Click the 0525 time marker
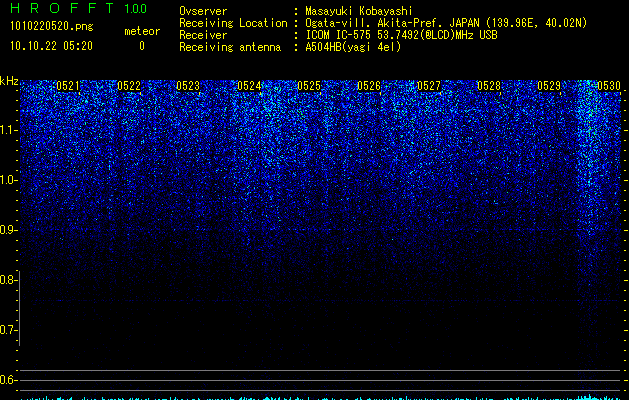The width and height of the screenshot is (629, 400). tap(309, 86)
